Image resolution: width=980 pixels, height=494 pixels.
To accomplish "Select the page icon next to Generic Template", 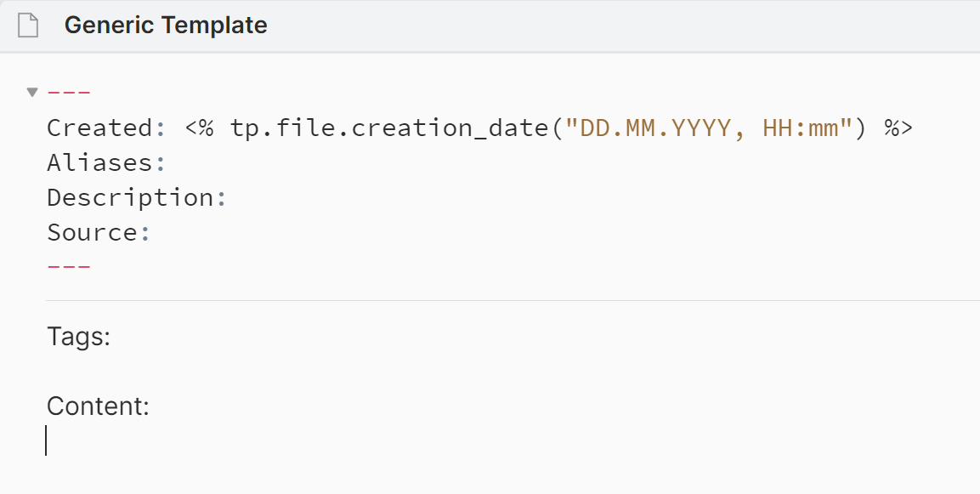I will pyautogui.click(x=28, y=25).
